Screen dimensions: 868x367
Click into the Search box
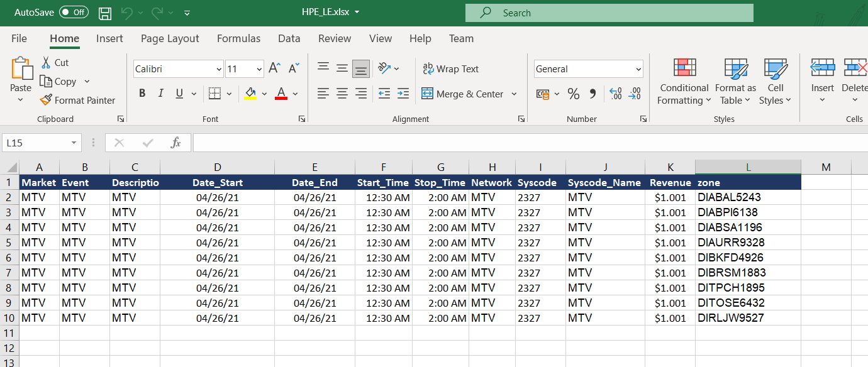pos(609,13)
